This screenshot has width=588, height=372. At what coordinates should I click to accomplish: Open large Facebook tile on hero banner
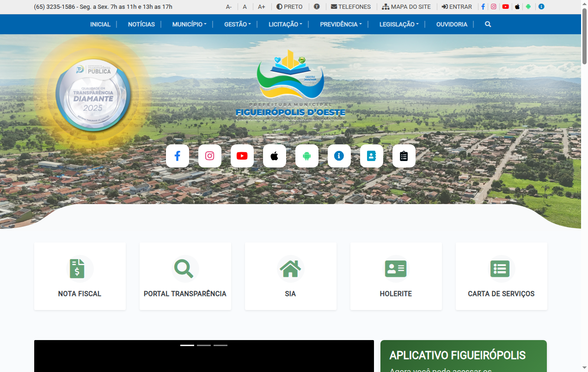178,156
